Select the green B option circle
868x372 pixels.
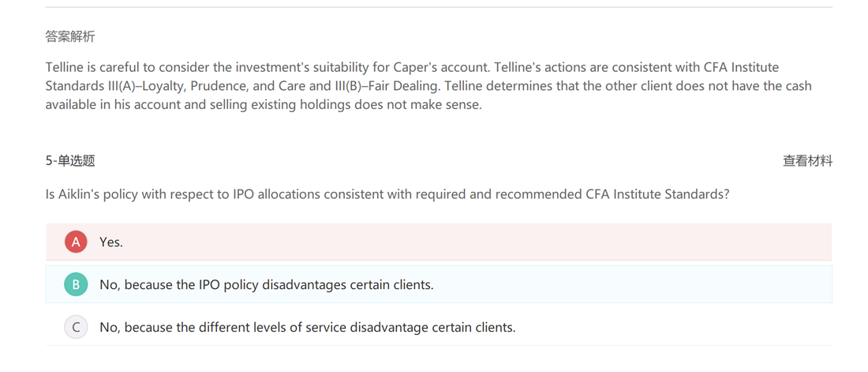click(x=76, y=284)
